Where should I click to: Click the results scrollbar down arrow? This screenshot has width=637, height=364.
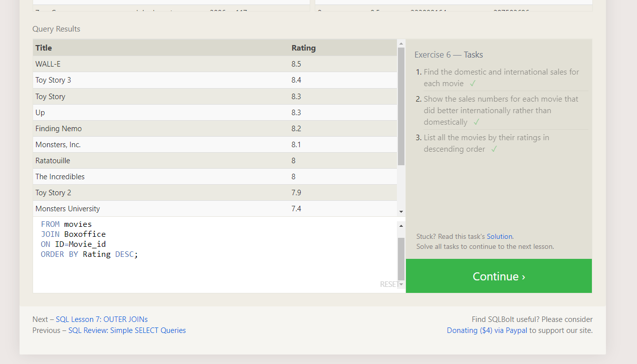(401, 212)
